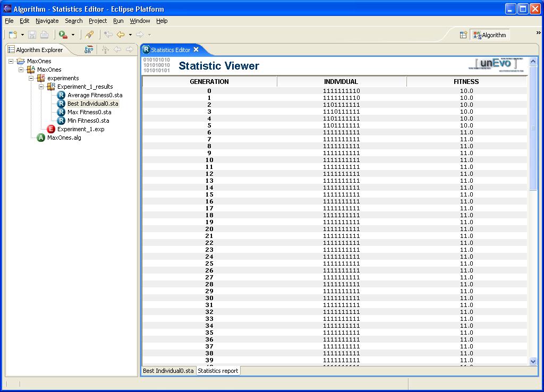
Task: Click the Algorithm perspective button
Action: (489, 35)
